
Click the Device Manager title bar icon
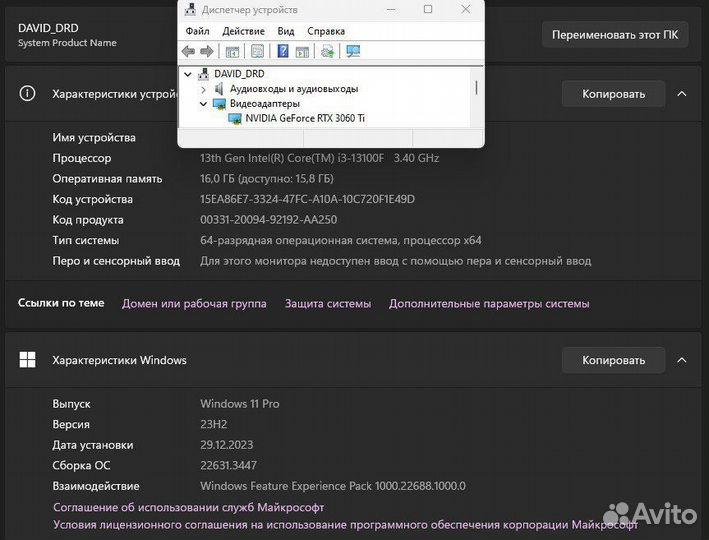(x=190, y=9)
